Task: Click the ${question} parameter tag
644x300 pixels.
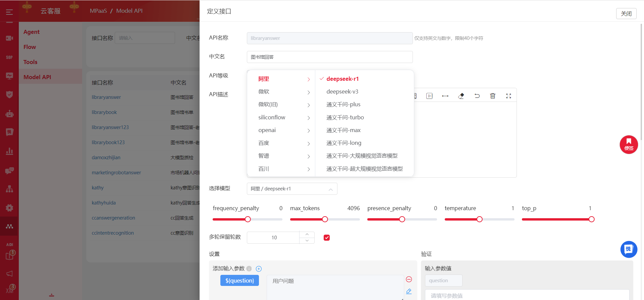Action: click(x=239, y=281)
